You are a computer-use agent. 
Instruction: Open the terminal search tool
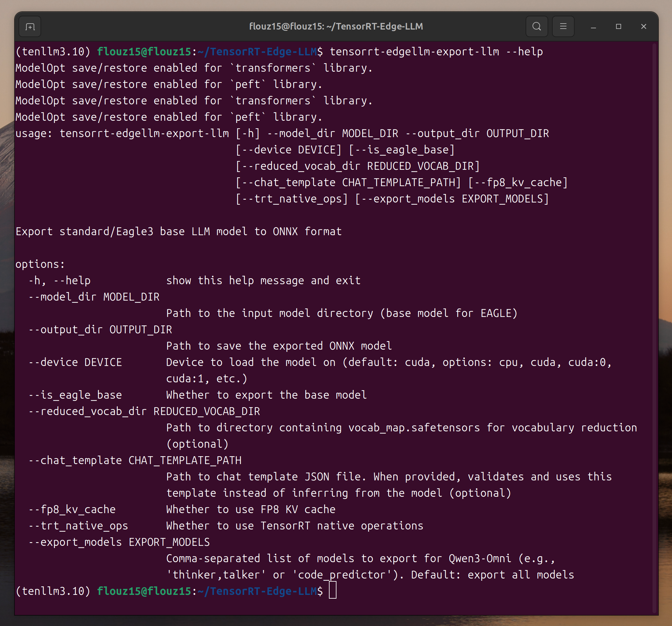click(537, 26)
